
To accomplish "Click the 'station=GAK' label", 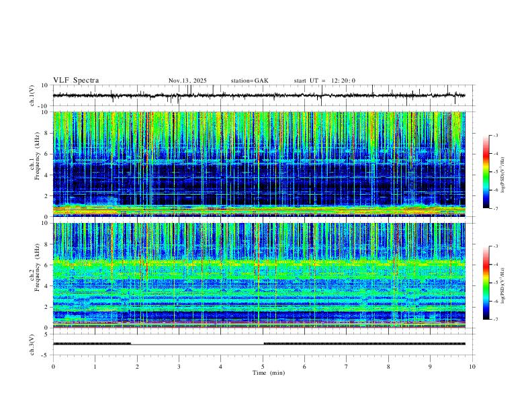I will [249, 81].
